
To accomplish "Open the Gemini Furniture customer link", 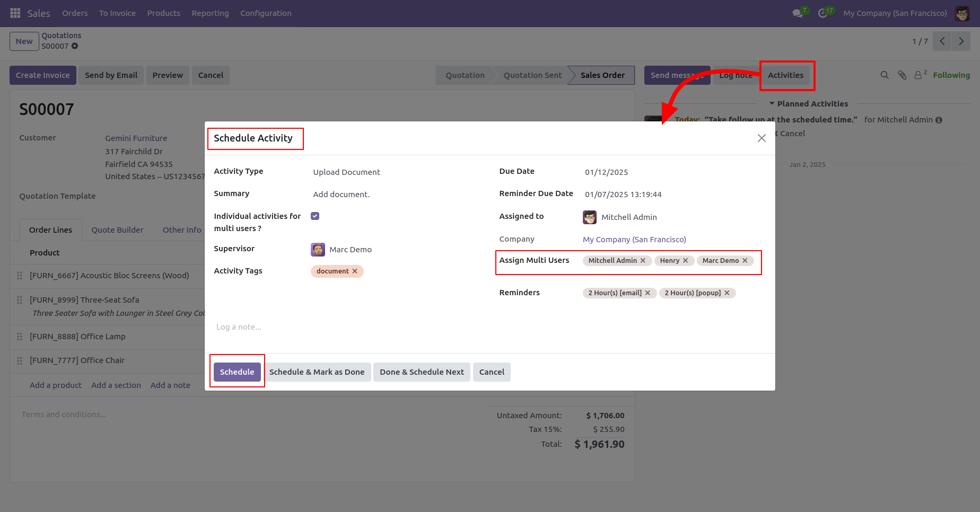I will click(x=136, y=138).
